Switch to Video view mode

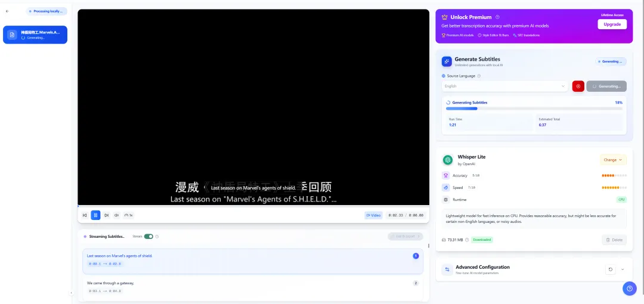click(373, 215)
